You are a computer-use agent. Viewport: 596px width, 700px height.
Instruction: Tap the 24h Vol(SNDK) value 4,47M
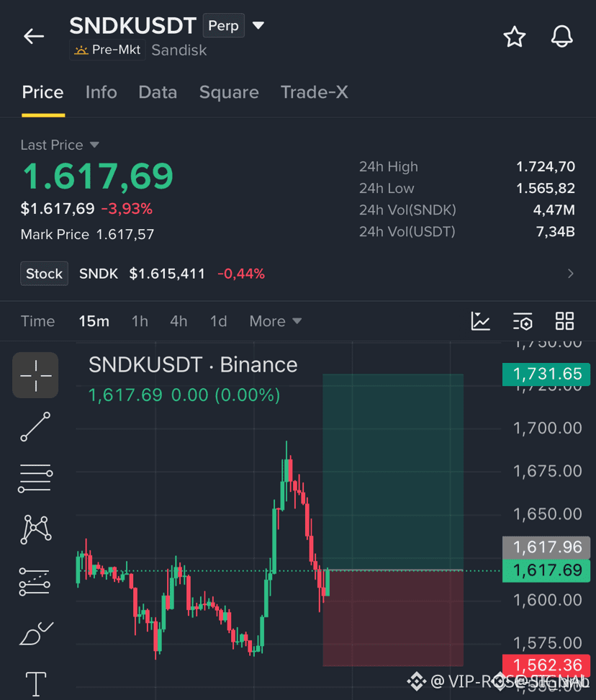[x=554, y=210]
